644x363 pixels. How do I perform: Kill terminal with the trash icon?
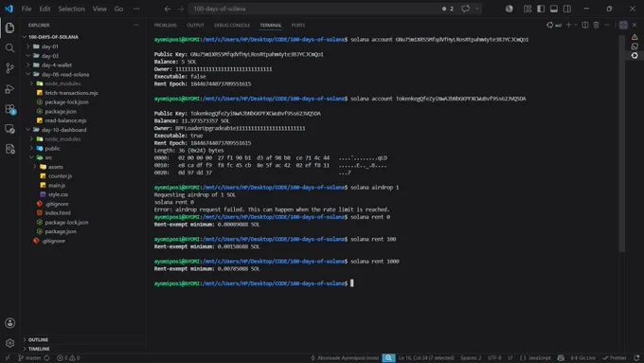[x=596, y=25]
